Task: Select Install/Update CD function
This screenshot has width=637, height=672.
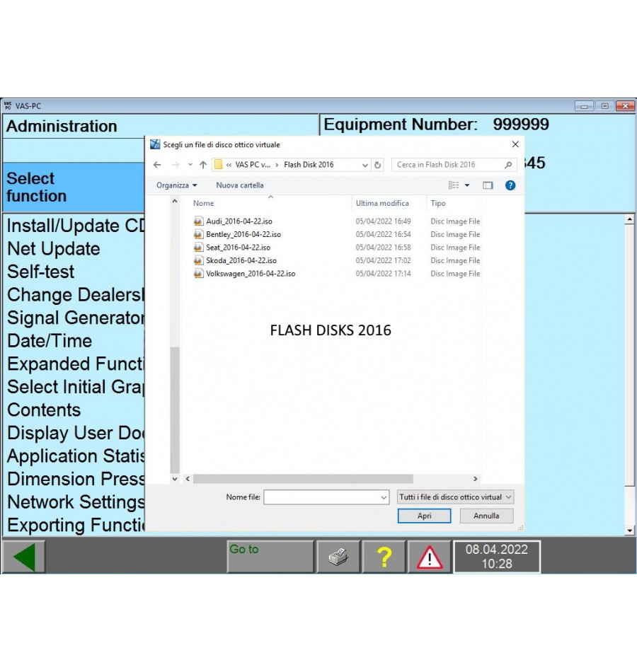Action: click(76, 226)
